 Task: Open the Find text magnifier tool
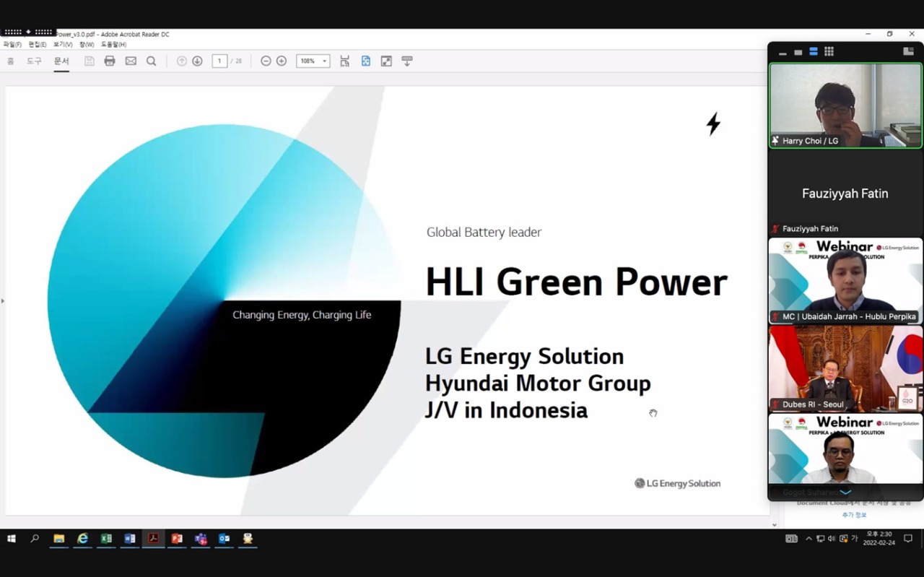click(x=152, y=61)
